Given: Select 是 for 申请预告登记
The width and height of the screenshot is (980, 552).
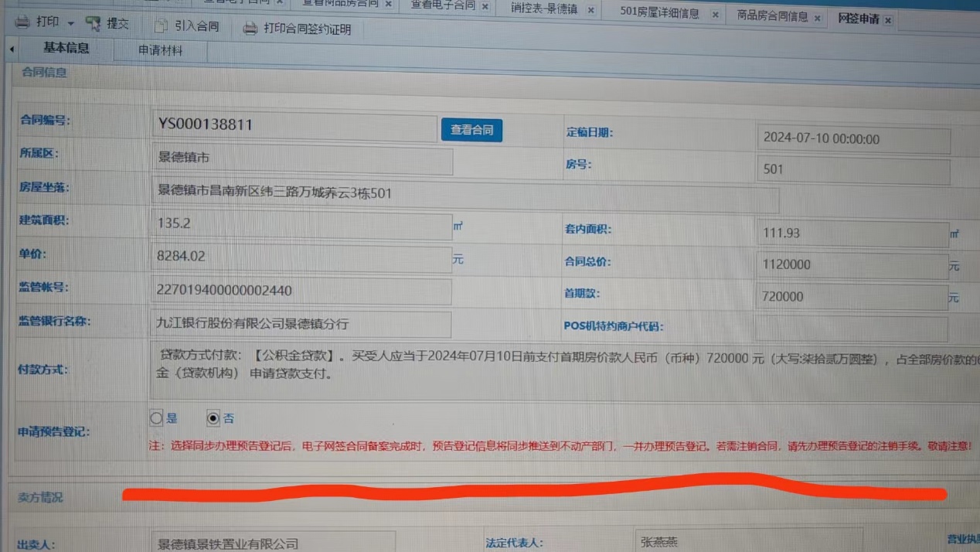Looking at the screenshot, I should [x=157, y=418].
